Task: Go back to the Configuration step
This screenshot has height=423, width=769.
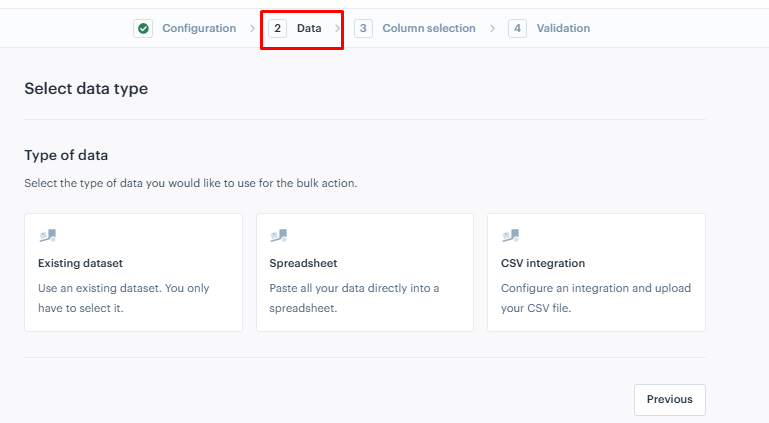Action: 199,28
